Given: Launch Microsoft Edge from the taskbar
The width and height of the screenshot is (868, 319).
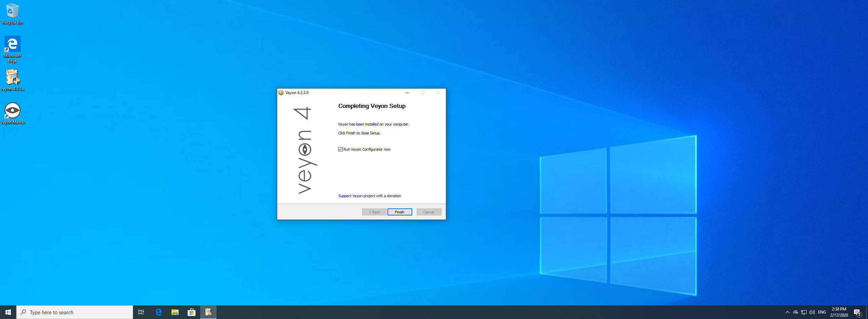Looking at the screenshot, I should pyautogui.click(x=158, y=312).
